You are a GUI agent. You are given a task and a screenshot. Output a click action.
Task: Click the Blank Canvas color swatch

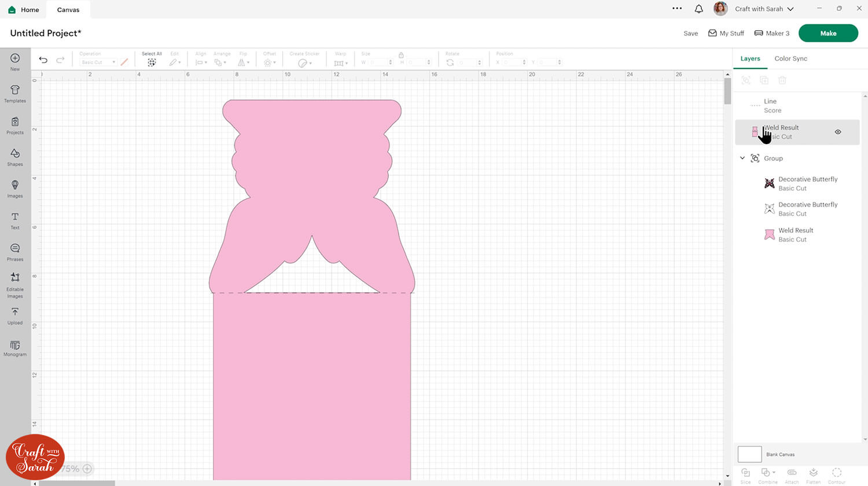tap(749, 454)
